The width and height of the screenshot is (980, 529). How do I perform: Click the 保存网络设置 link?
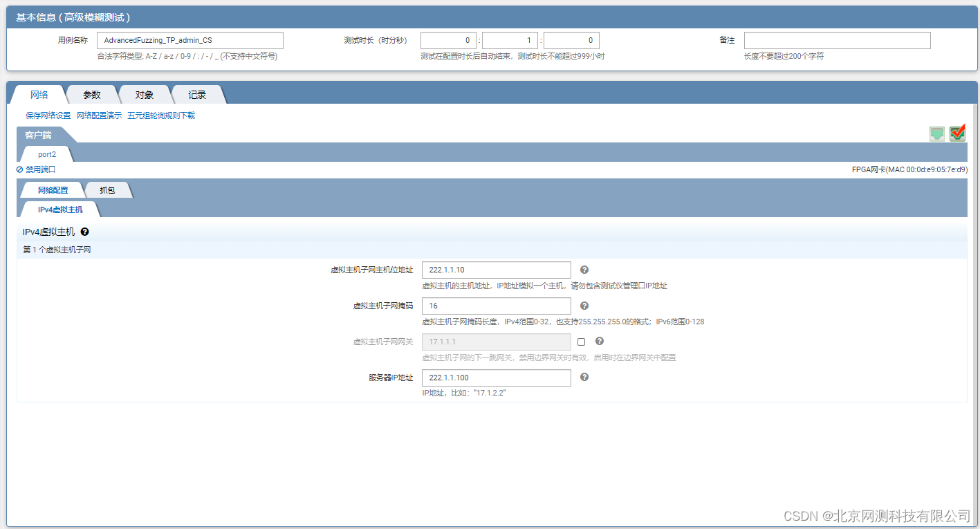(48, 115)
